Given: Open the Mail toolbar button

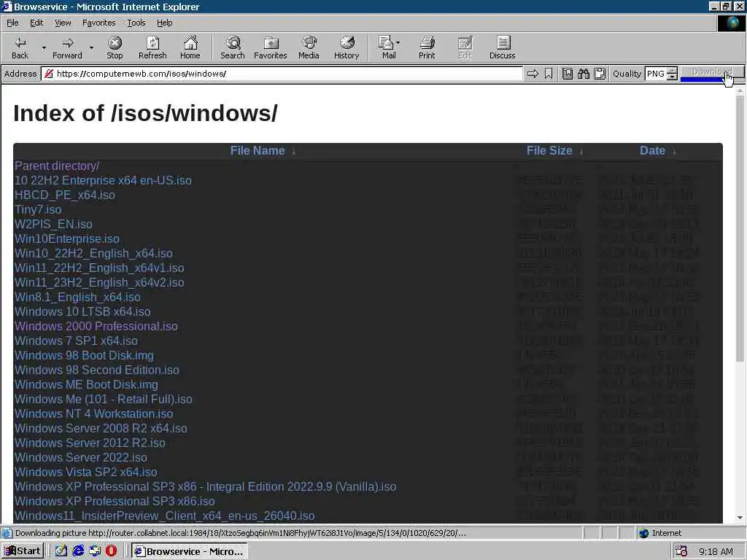Looking at the screenshot, I should coord(389,47).
